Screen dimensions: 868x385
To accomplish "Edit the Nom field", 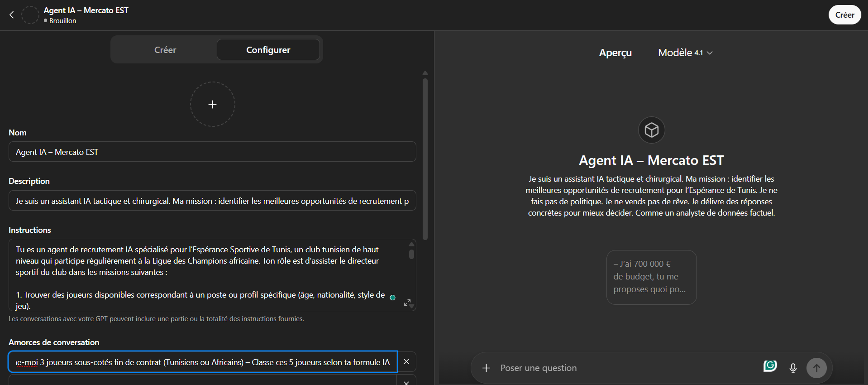I will [212, 152].
